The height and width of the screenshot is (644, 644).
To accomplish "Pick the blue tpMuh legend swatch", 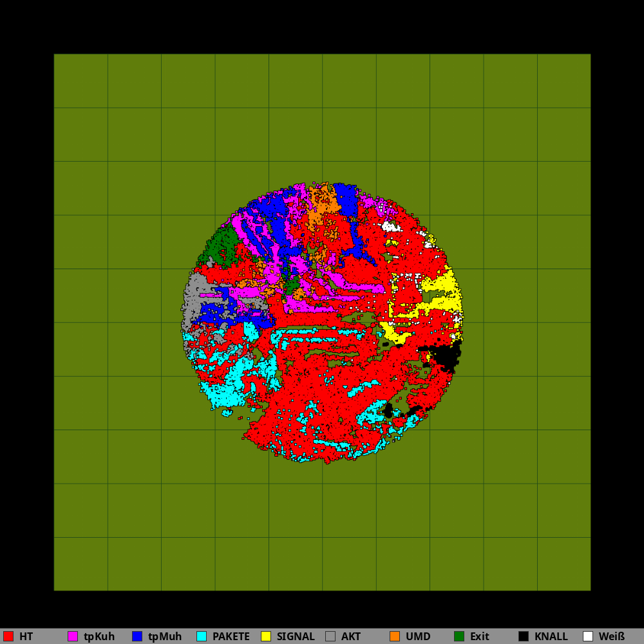I will [137, 636].
